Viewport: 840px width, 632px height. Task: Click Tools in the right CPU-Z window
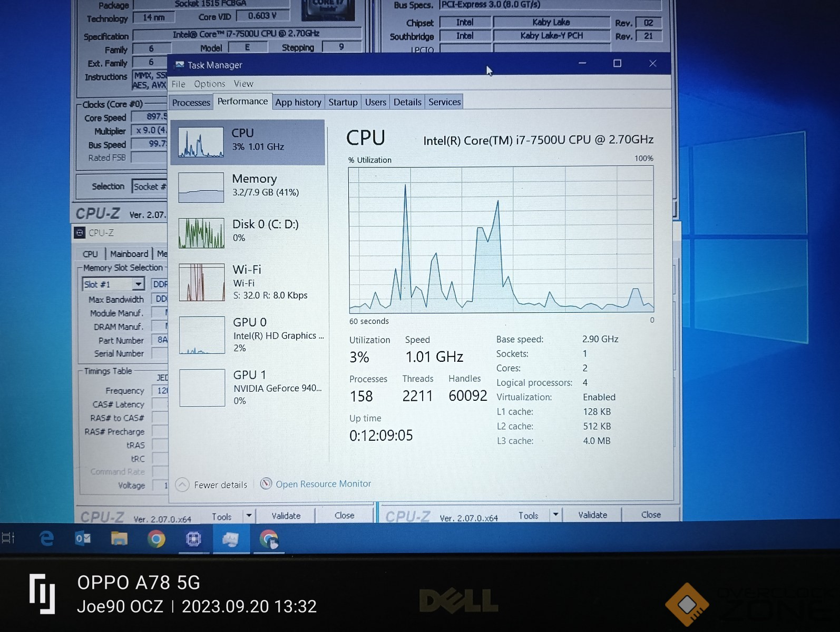click(x=528, y=516)
